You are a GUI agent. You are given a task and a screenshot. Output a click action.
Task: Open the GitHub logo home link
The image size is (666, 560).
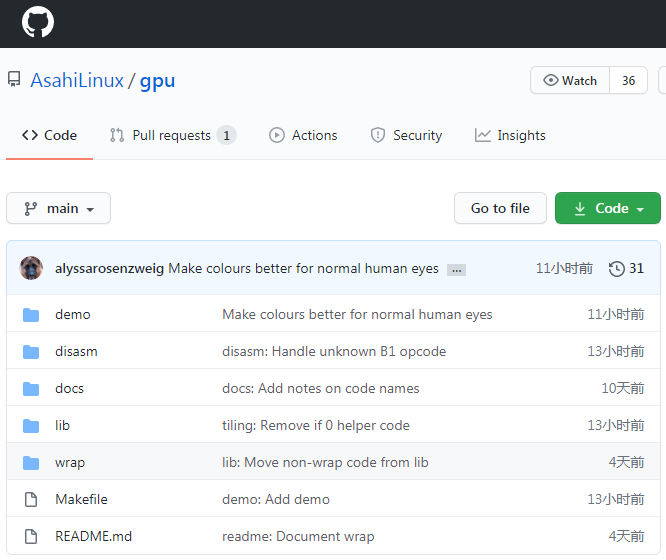(38, 22)
